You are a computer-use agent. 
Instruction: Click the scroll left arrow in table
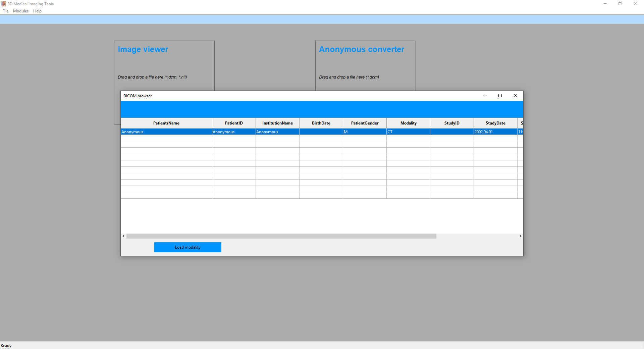tap(124, 236)
